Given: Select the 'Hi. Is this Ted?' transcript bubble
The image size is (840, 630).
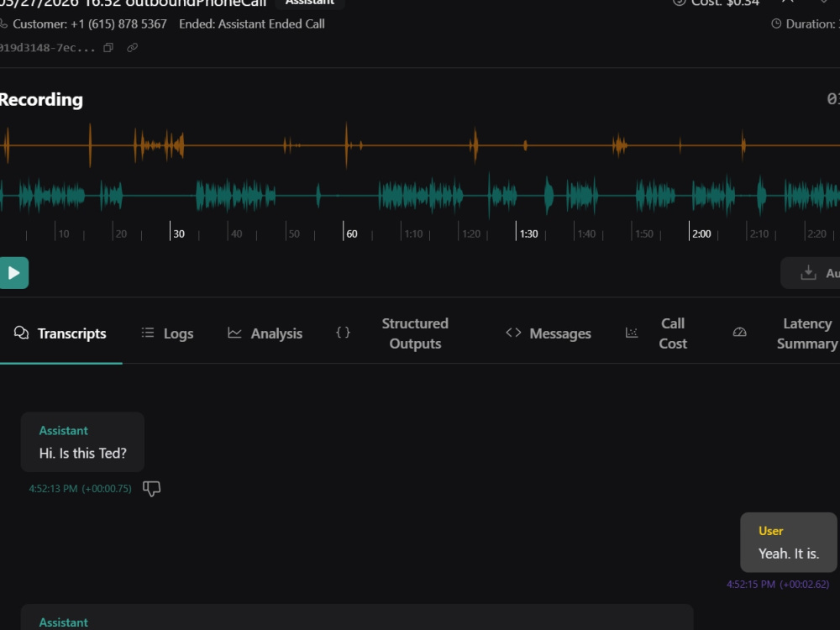Looking at the screenshot, I should coord(82,442).
